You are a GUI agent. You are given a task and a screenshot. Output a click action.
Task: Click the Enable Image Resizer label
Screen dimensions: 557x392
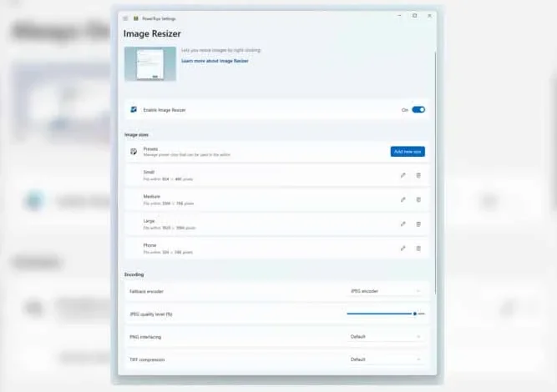click(x=165, y=110)
